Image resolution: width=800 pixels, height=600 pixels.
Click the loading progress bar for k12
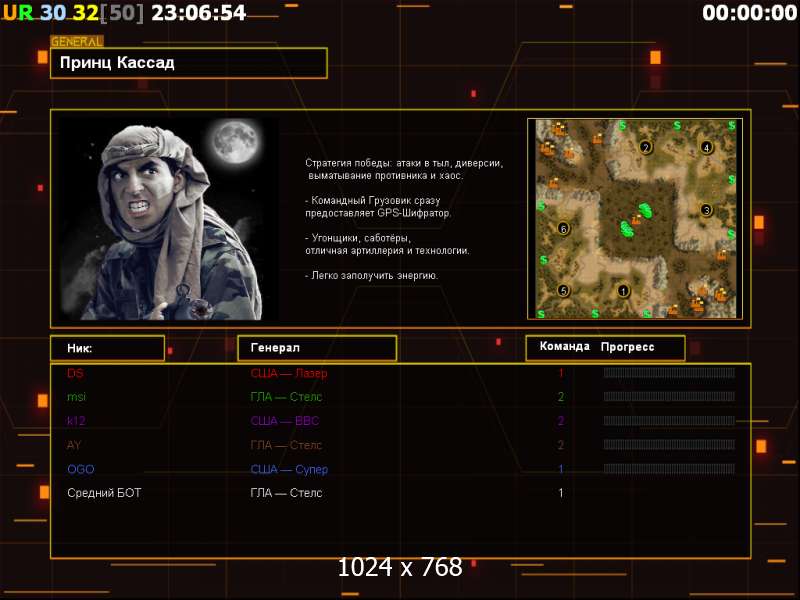669,421
